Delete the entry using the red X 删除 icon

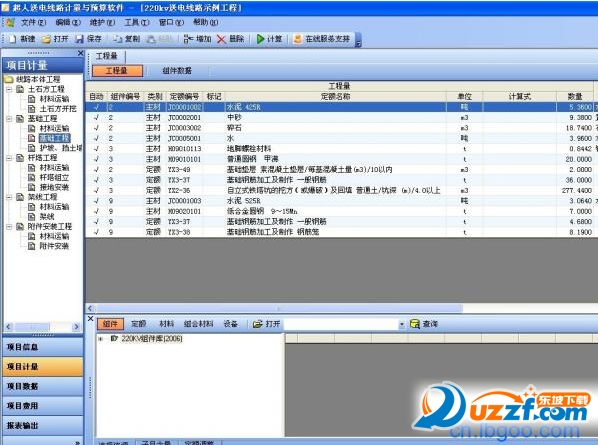pyautogui.click(x=221, y=39)
